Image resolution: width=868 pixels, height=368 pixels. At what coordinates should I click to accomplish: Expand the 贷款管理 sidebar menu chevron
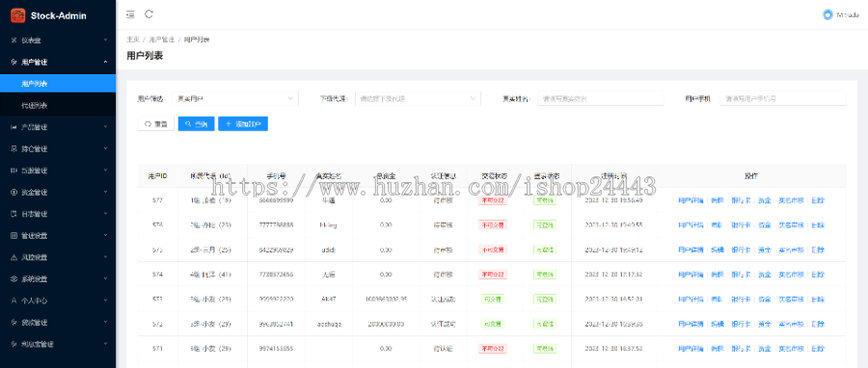(x=105, y=322)
